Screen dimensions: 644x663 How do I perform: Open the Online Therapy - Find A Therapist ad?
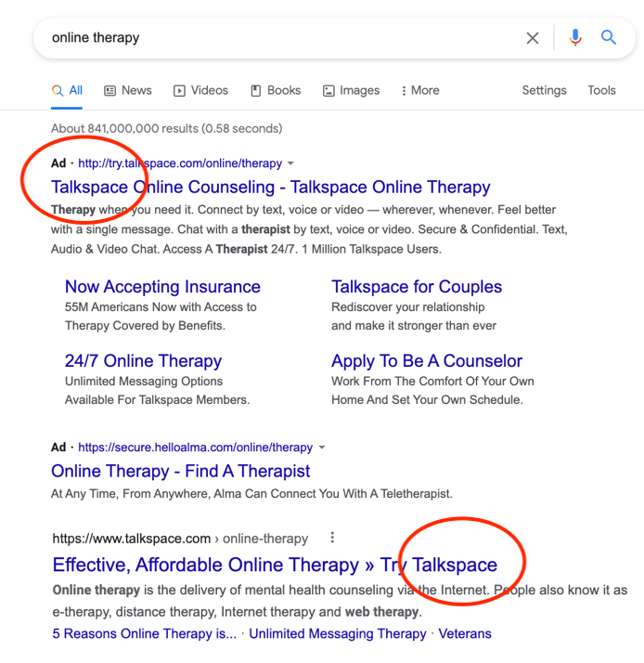(180, 471)
